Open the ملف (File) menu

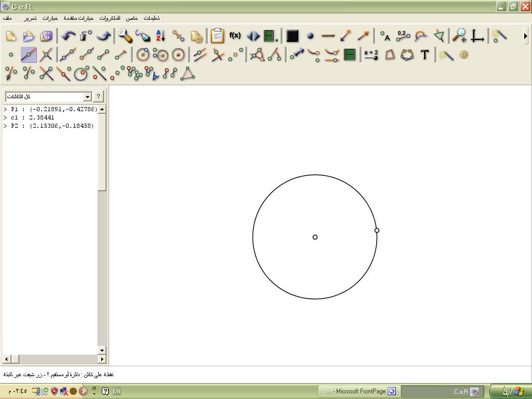(x=7, y=18)
